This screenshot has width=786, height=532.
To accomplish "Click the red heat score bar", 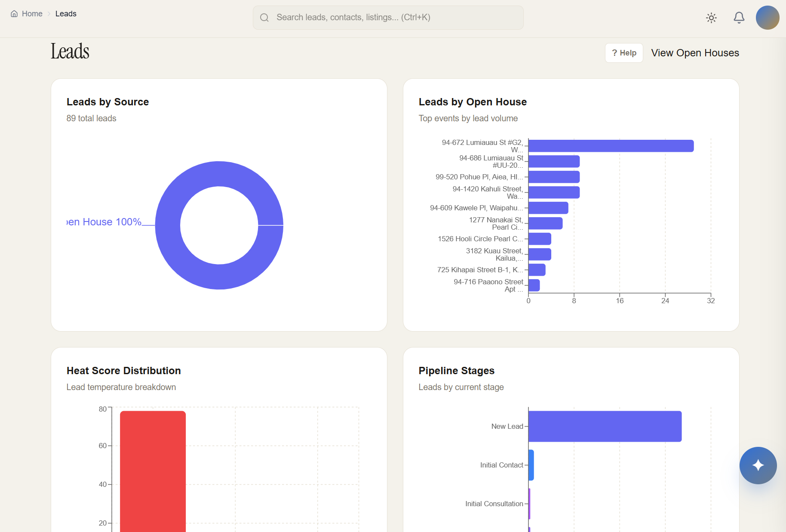I will (153, 471).
